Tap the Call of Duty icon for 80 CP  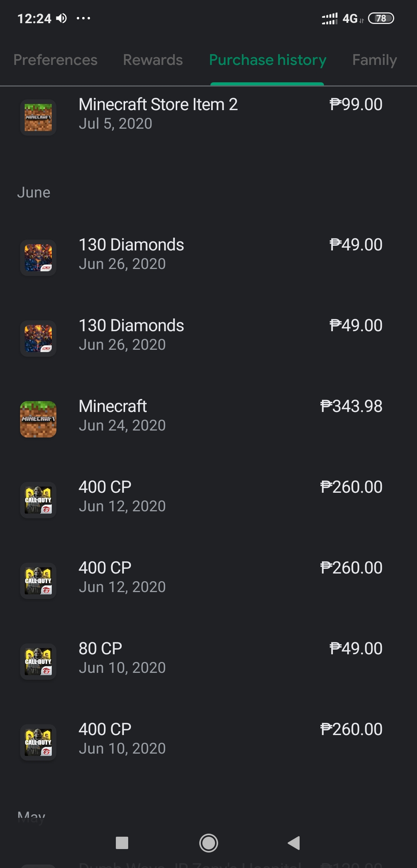38,662
